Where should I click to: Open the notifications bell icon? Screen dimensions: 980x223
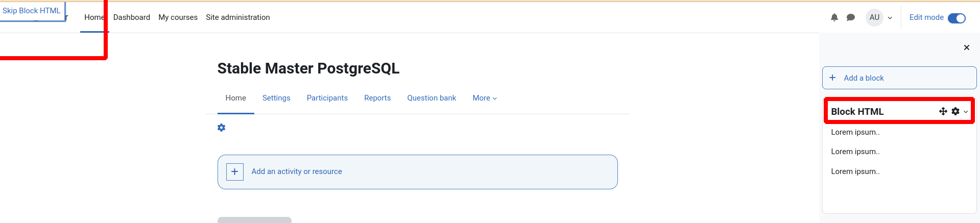[x=834, y=17]
